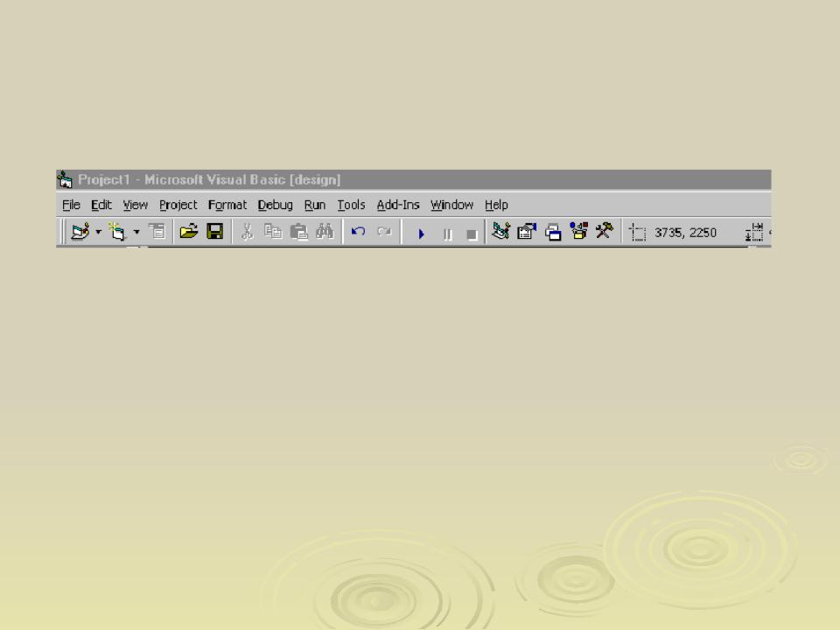This screenshot has width=840, height=630.
Task: Open the Menu Editor icon
Action: click(x=157, y=231)
